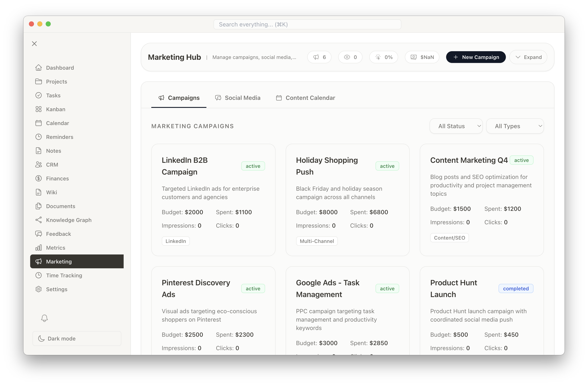The image size is (588, 386).
Task: Open notifications with the bell icon
Action: (44, 318)
